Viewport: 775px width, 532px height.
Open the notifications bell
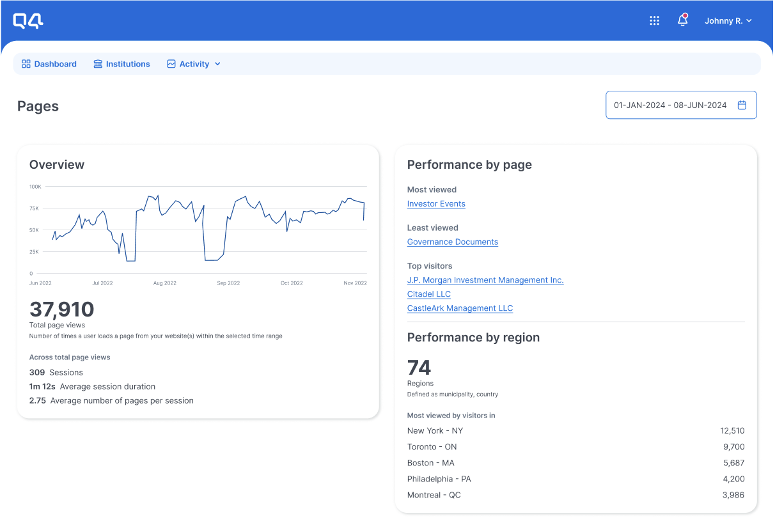point(682,20)
